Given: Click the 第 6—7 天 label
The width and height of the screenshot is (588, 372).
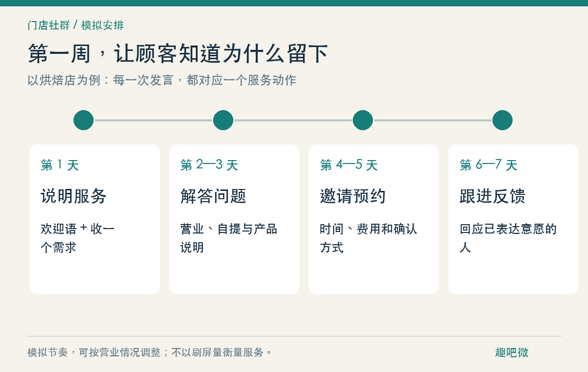Looking at the screenshot, I should [x=489, y=165].
